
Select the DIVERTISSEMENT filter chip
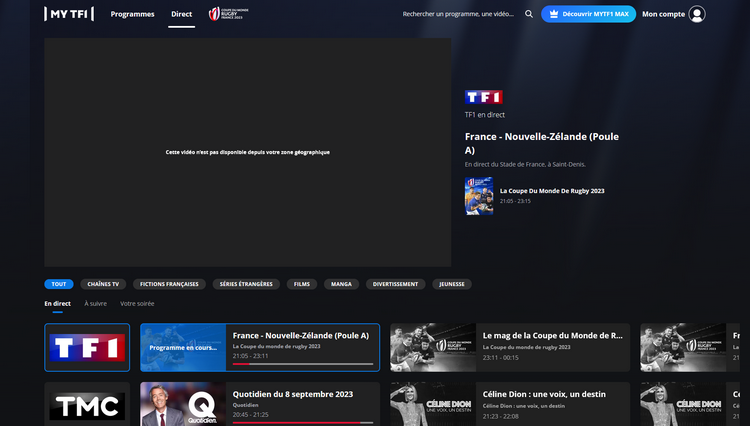(396, 284)
